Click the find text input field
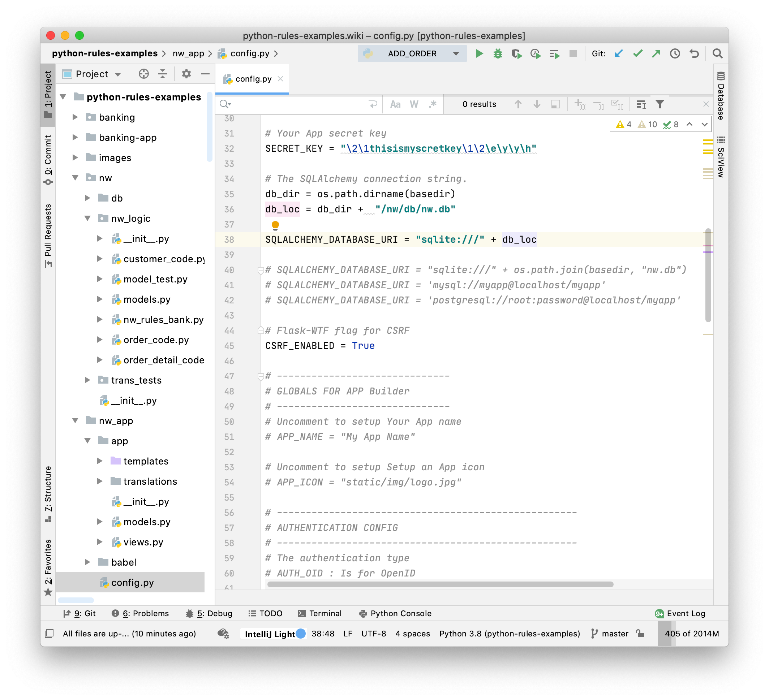Viewport: 769px width, 700px height. [x=297, y=104]
